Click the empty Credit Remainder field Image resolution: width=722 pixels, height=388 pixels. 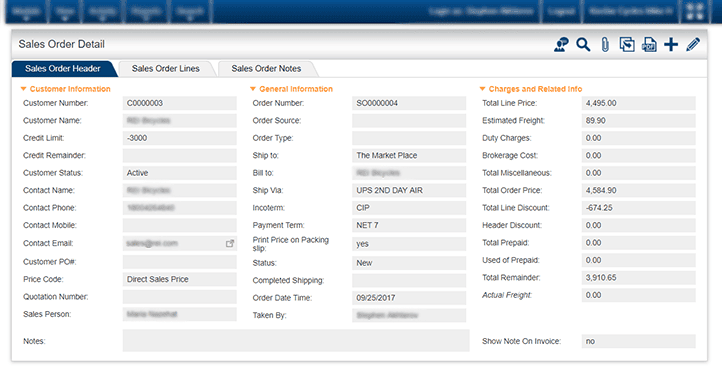[180, 156]
